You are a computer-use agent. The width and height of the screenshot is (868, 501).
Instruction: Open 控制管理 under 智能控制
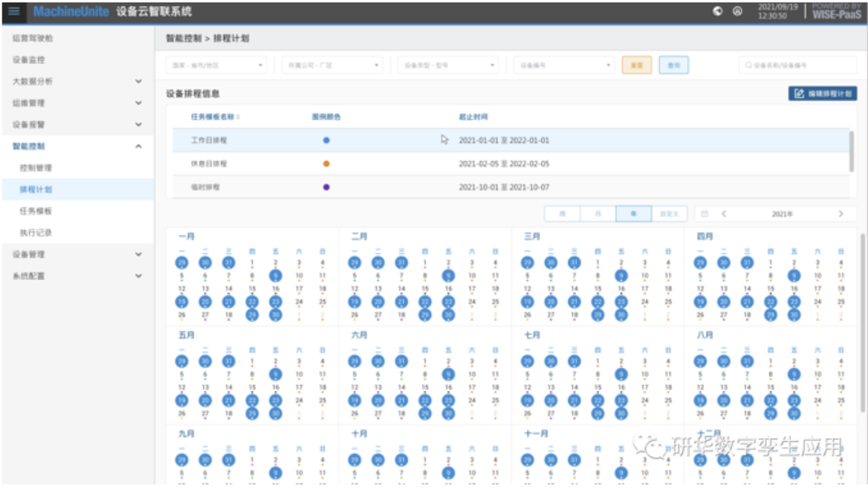tap(36, 168)
